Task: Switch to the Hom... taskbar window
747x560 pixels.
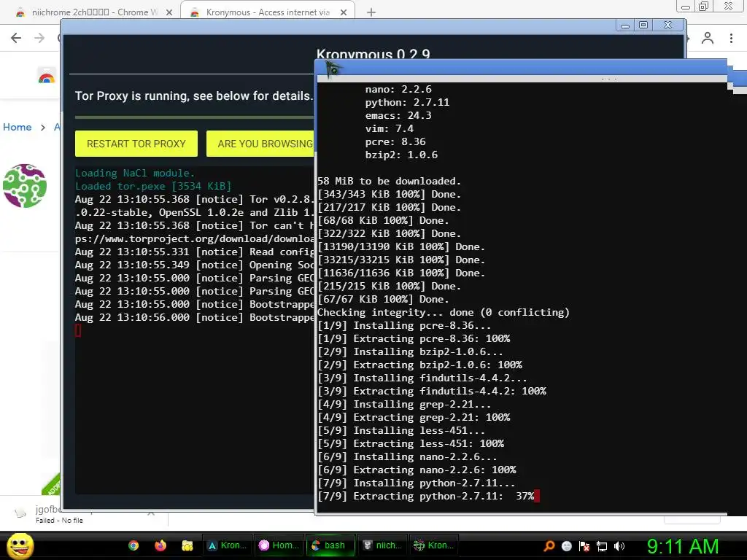Action: point(279,545)
